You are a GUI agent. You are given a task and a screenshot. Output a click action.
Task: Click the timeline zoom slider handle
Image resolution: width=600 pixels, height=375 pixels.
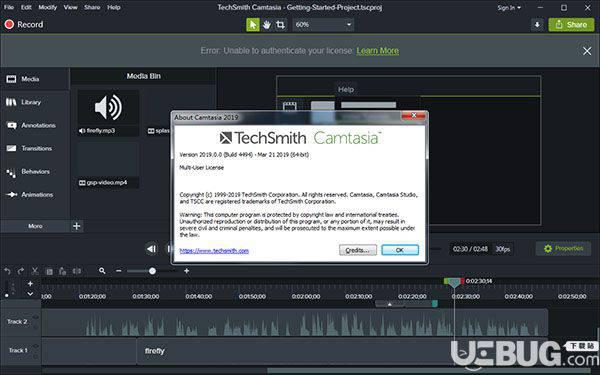click(x=152, y=271)
